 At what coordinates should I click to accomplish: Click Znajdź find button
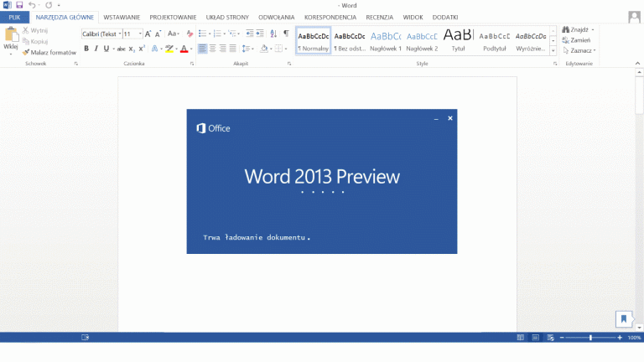(x=578, y=29)
